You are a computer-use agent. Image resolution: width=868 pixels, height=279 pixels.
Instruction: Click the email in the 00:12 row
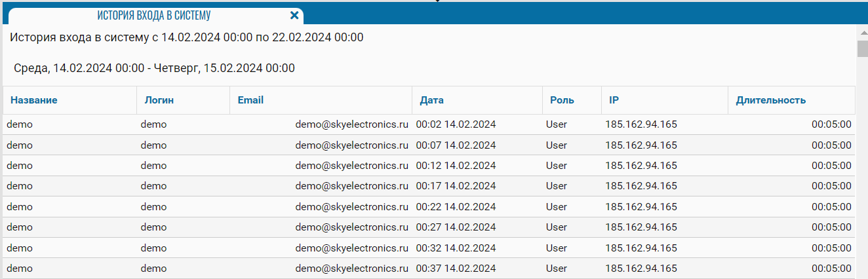[x=351, y=165]
